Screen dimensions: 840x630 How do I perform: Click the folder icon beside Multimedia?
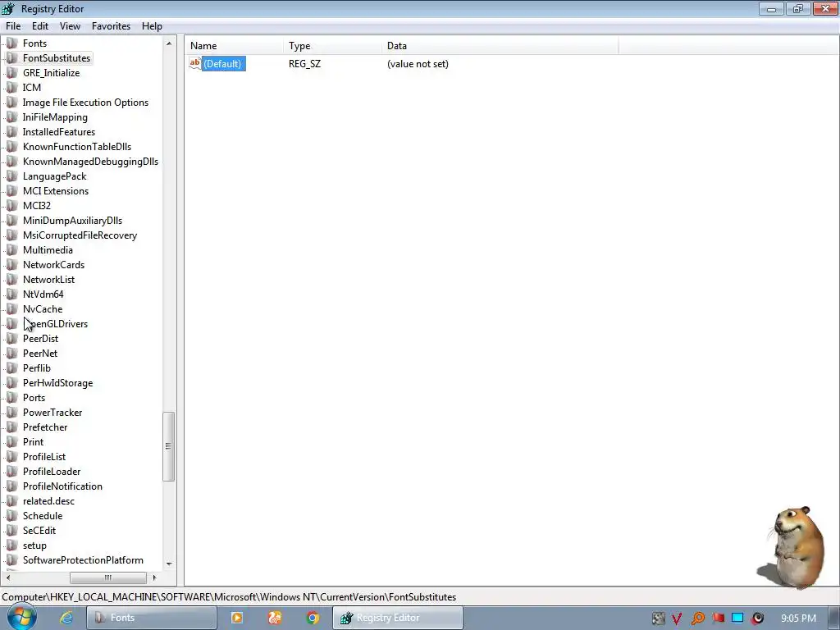pos(11,250)
